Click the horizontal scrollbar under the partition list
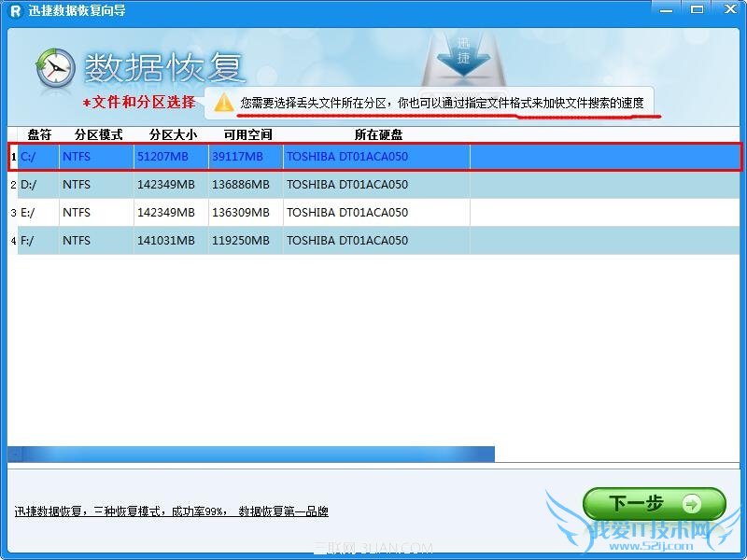Viewport: 747px width, 560px height. pos(251,455)
